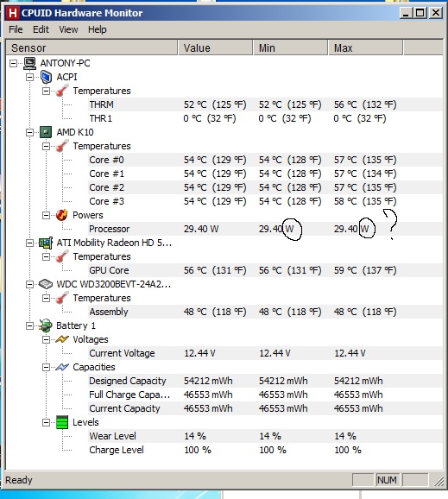Select the ACPI shield icon
This screenshot has height=499, width=448.
pyautogui.click(x=46, y=77)
